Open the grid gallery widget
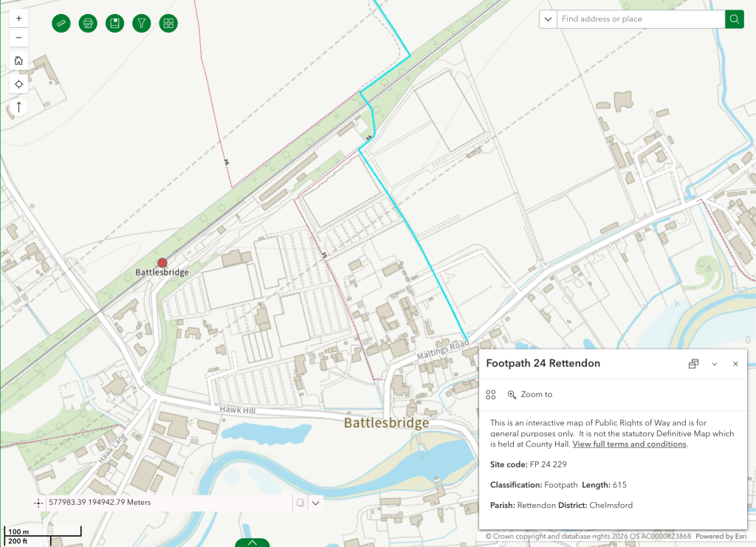 [168, 23]
